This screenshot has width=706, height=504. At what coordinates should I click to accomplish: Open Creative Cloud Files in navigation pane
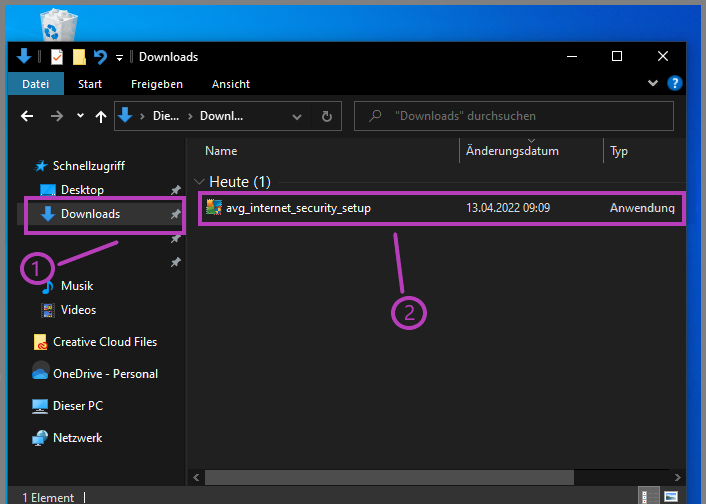(x=105, y=342)
